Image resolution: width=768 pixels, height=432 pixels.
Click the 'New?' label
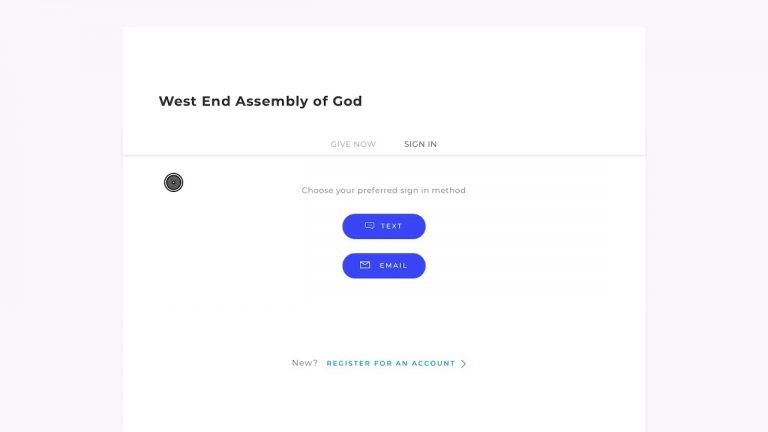304,363
